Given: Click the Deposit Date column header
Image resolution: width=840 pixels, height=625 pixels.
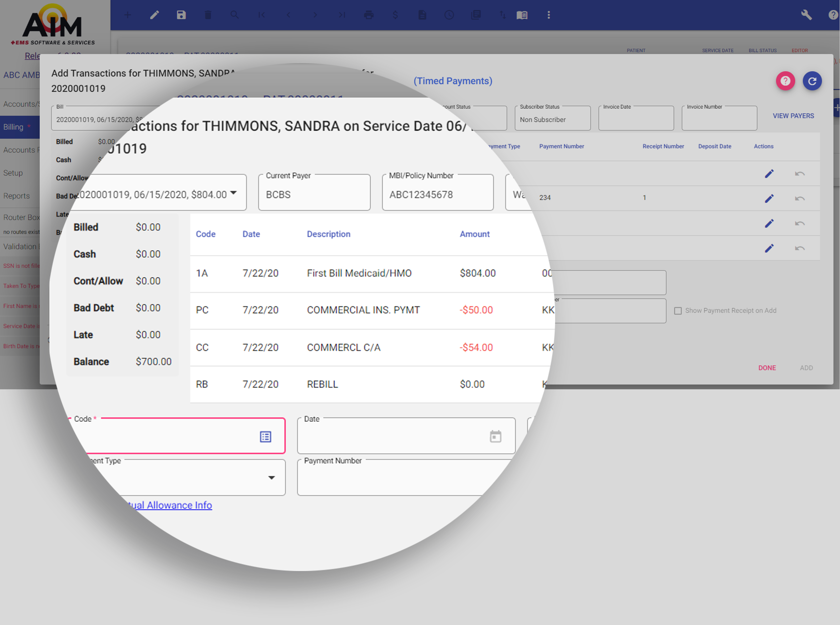Looking at the screenshot, I should 714,146.
